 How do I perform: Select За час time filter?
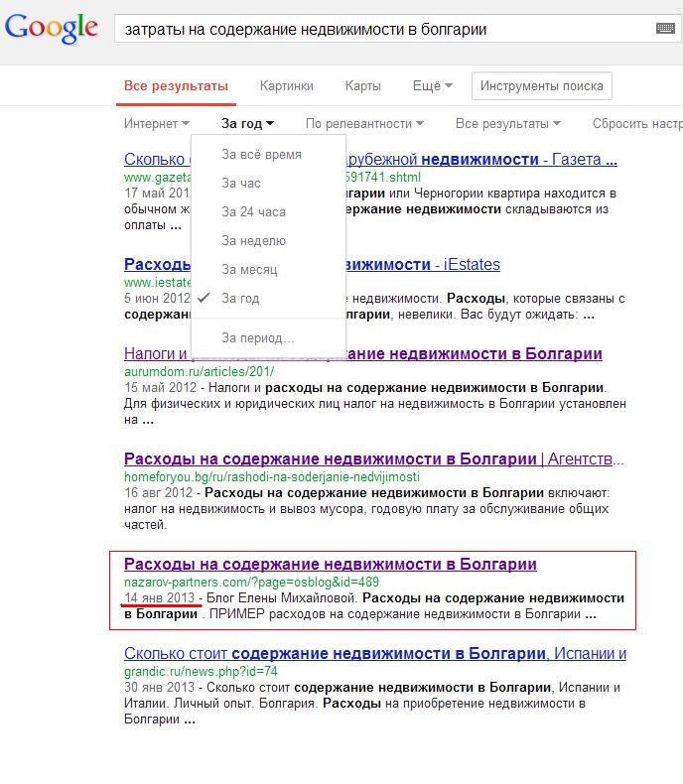click(x=241, y=184)
